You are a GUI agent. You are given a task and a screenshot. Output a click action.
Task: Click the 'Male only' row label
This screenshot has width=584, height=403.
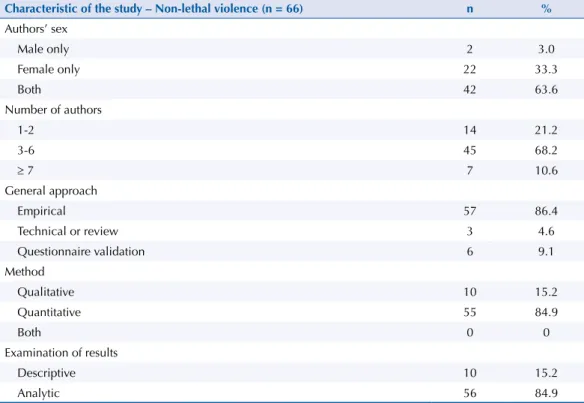(x=43, y=49)
